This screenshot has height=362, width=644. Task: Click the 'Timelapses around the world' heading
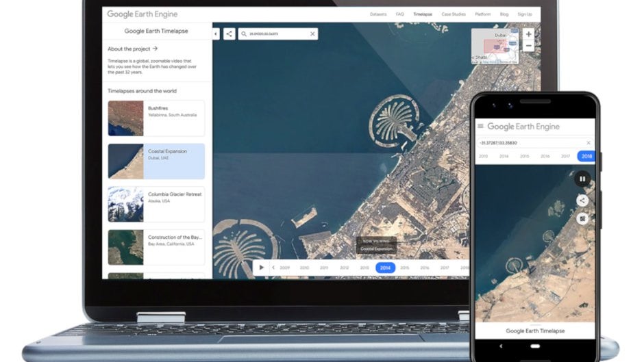coord(142,91)
